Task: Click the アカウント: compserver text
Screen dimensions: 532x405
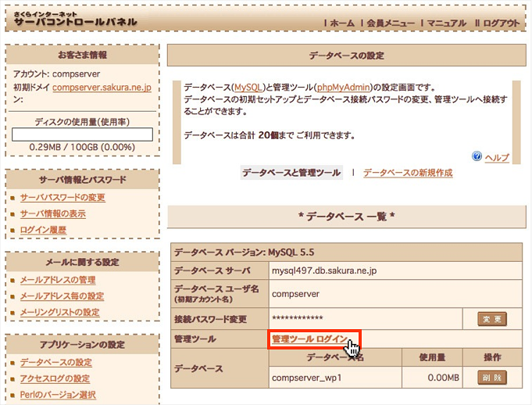Action: coord(57,73)
